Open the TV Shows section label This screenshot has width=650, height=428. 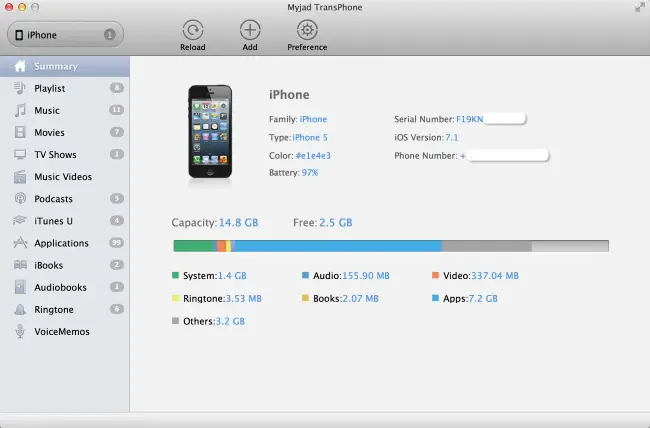55,155
